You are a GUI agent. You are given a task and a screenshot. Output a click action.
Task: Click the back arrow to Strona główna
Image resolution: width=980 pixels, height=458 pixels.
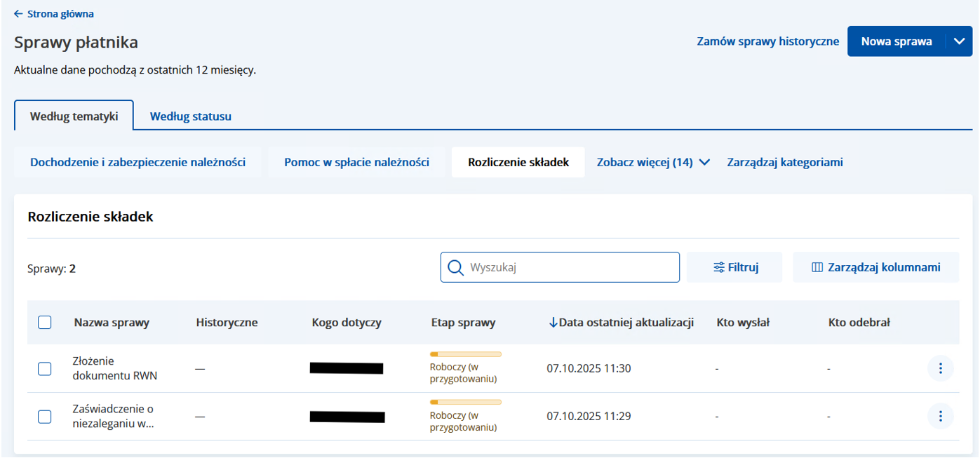pos(18,13)
